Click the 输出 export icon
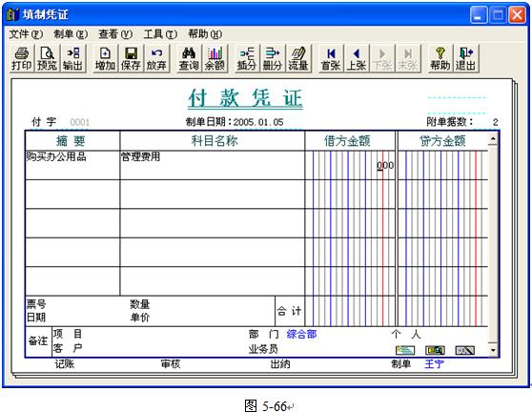The height and width of the screenshot is (412, 532). (72, 58)
